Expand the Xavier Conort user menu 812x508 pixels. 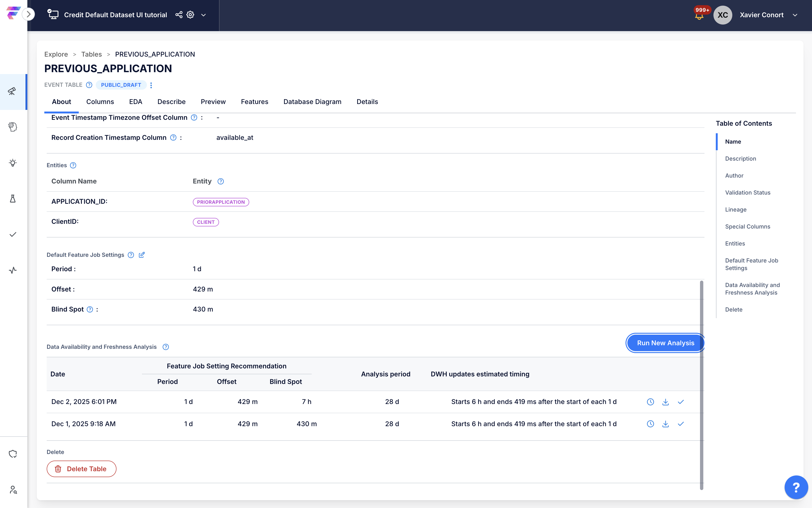tap(795, 15)
